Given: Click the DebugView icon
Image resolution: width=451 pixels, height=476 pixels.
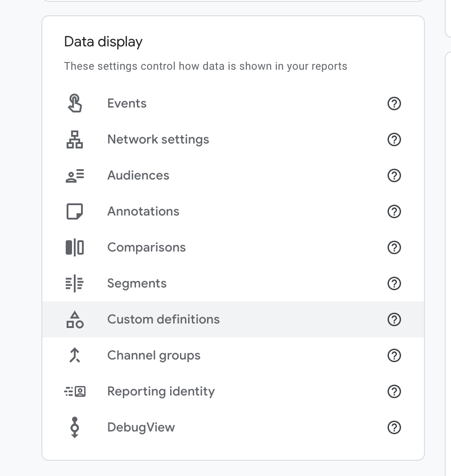Looking at the screenshot, I should [x=75, y=427].
